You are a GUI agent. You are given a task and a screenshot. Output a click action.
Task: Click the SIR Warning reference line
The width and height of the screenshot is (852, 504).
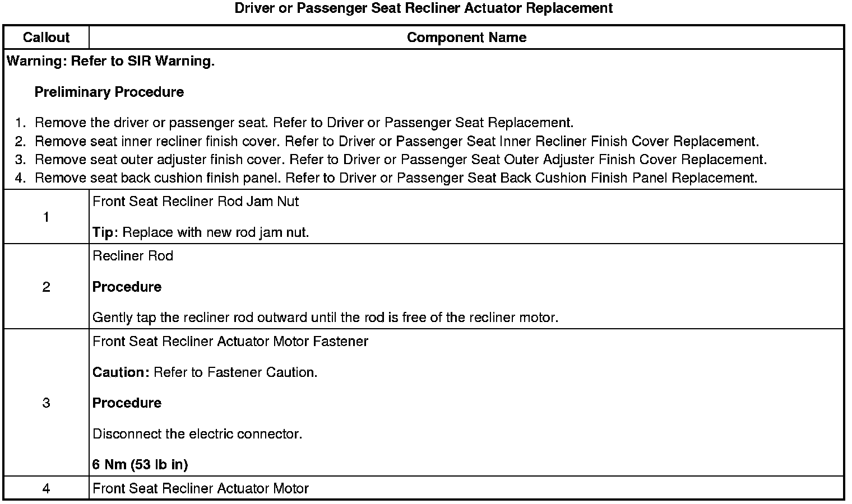[x=110, y=61]
